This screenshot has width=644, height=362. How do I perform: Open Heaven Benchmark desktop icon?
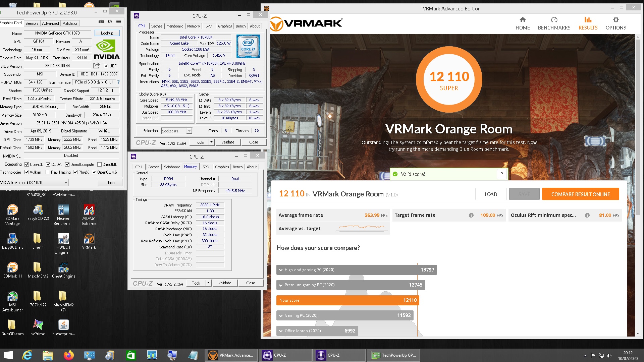[x=63, y=215]
